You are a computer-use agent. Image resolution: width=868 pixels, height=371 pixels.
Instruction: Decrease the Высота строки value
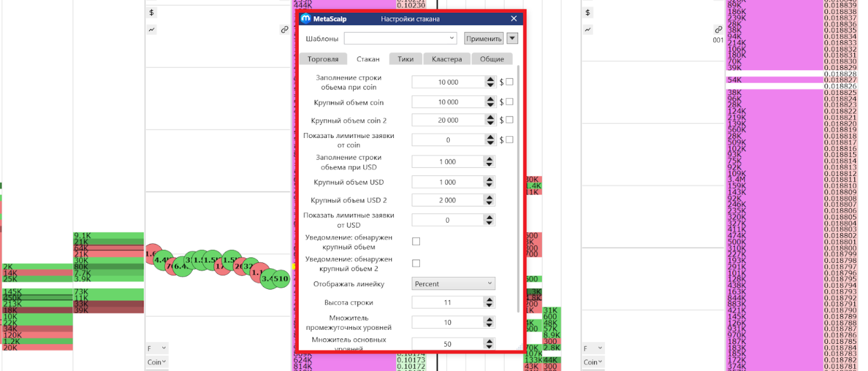point(489,305)
